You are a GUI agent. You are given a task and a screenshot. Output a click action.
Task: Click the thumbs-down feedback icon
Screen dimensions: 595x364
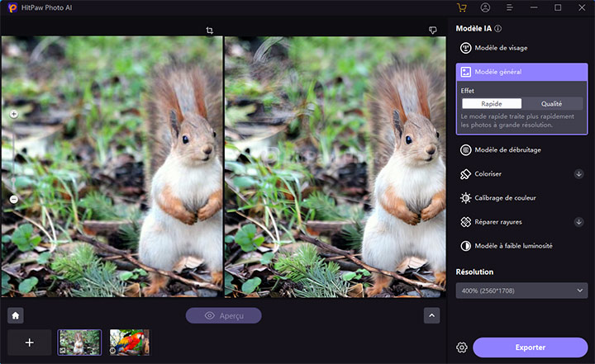click(432, 31)
